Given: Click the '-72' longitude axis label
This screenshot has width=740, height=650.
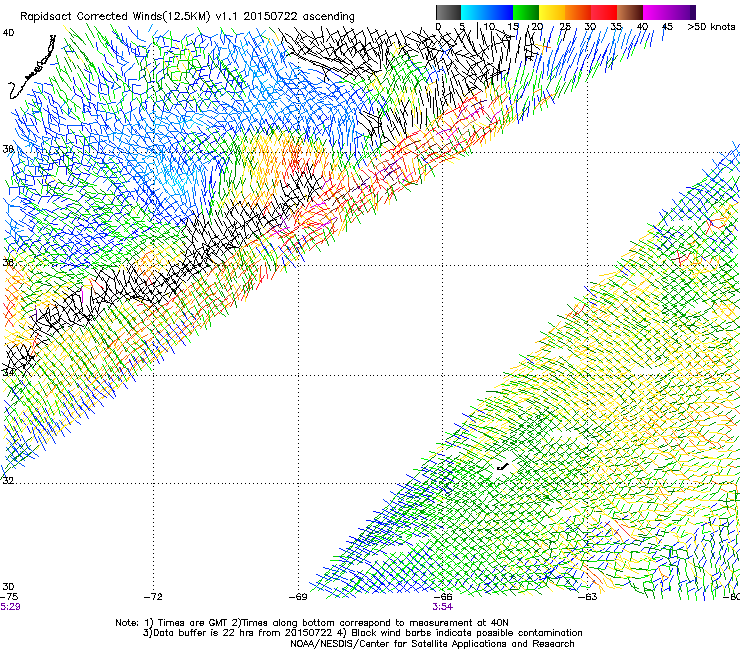Looking at the screenshot, I should 153,597.
